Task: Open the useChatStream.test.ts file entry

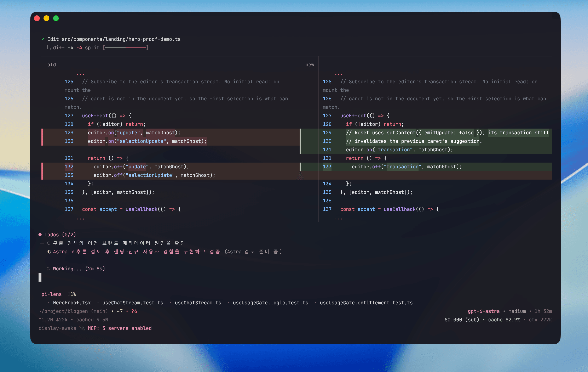Action: pyautogui.click(x=133, y=303)
